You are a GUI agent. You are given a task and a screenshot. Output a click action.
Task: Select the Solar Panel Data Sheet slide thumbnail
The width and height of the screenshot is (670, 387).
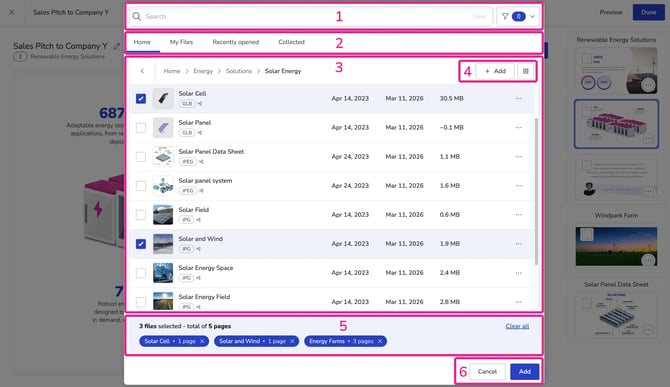(x=616, y=316)
